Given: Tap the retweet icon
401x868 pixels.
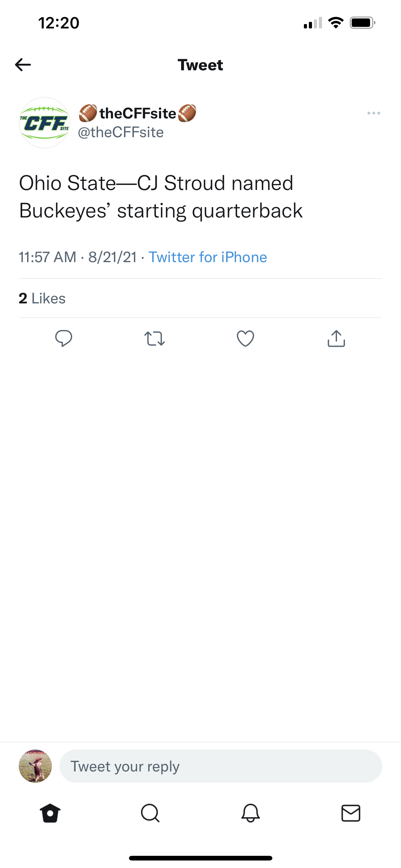Looking at the screenshot, I should [x=155, y=339].
